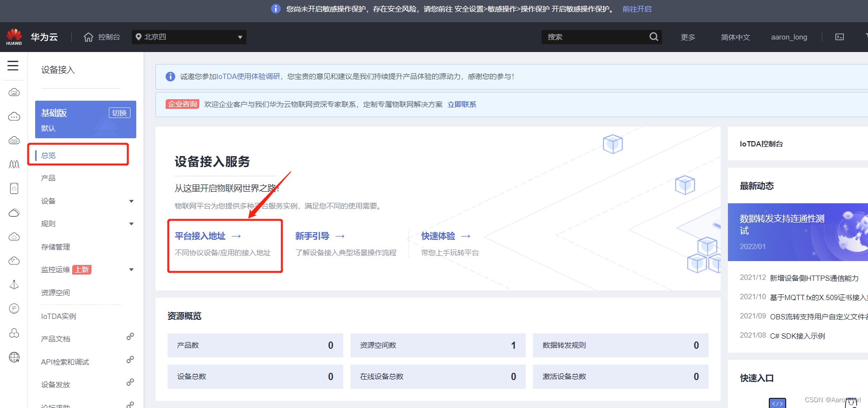Click the link icon beside 产品文档
The image size is (868, 408).
130,337
